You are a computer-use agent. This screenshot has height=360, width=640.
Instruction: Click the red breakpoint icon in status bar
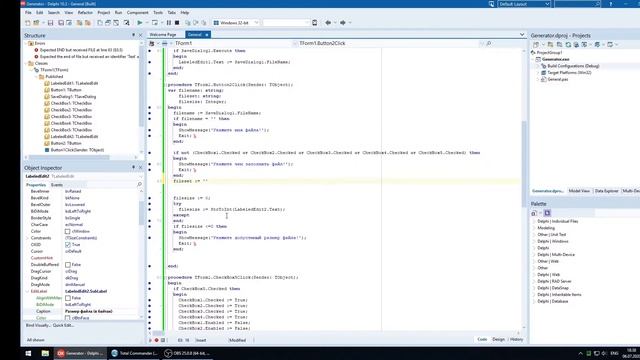[156, 340]
